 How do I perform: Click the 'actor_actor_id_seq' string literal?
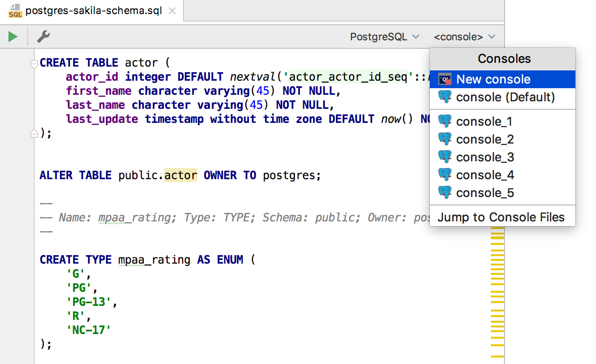coord(348,77)
